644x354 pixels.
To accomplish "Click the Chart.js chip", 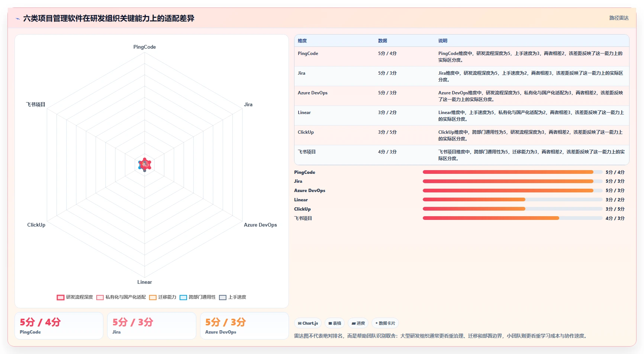I will (308, 323).
